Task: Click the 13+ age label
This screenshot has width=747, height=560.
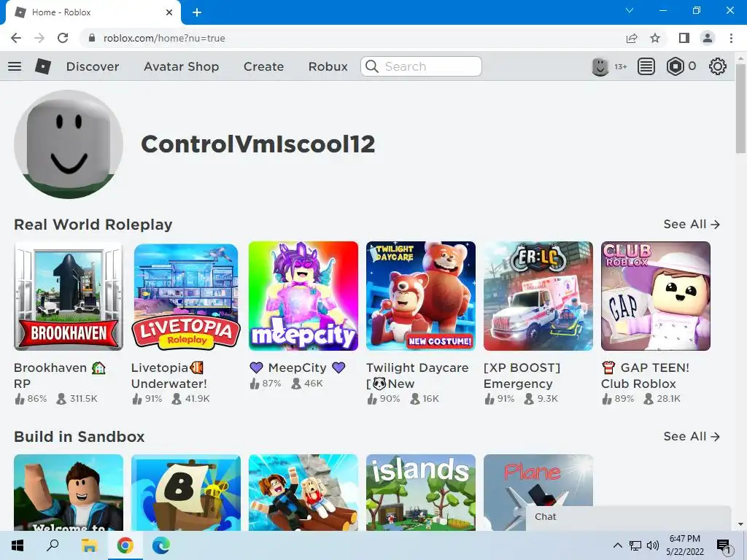Action: [620, 66]
